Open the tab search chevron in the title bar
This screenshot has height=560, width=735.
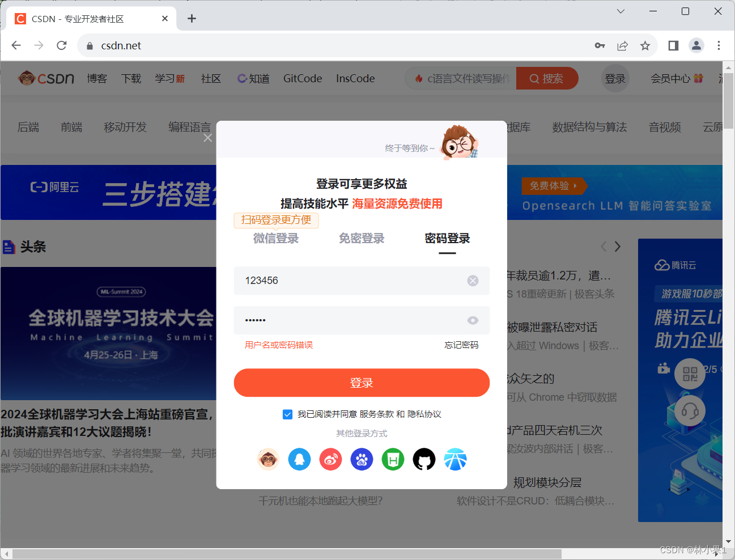click(621, 11)
